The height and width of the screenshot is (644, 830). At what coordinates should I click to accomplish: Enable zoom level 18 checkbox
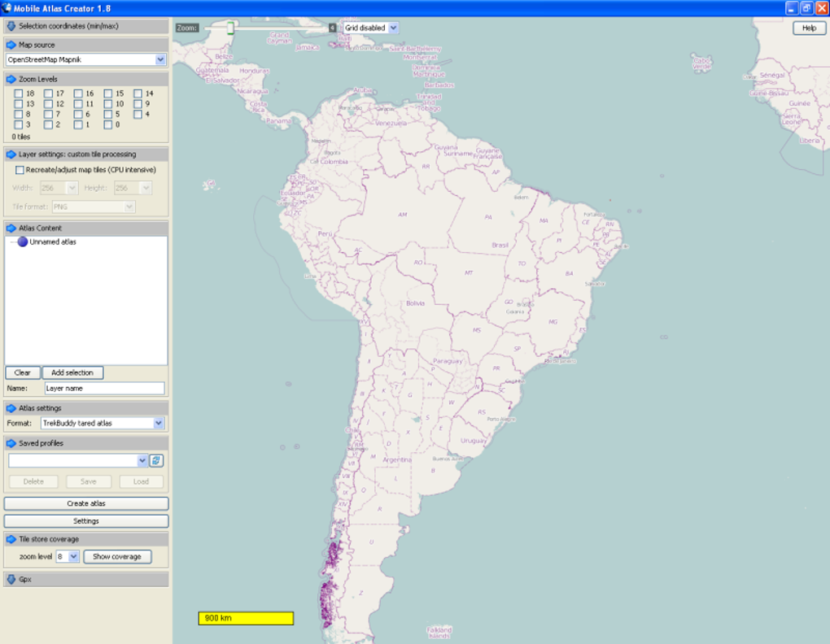click(19, 94)
